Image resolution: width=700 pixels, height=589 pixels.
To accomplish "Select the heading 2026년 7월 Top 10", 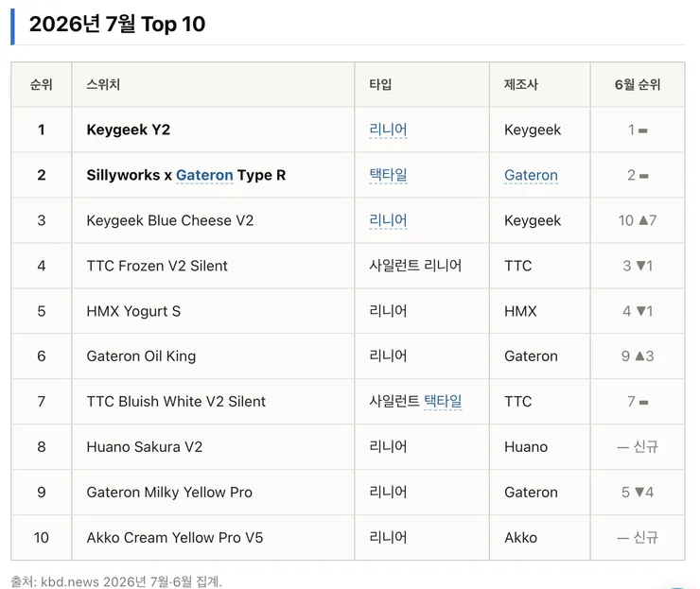I will tap(117, 24).
